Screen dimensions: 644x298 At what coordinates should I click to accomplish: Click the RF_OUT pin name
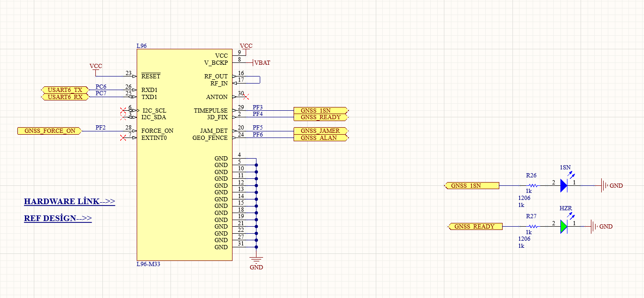[216, 76]
